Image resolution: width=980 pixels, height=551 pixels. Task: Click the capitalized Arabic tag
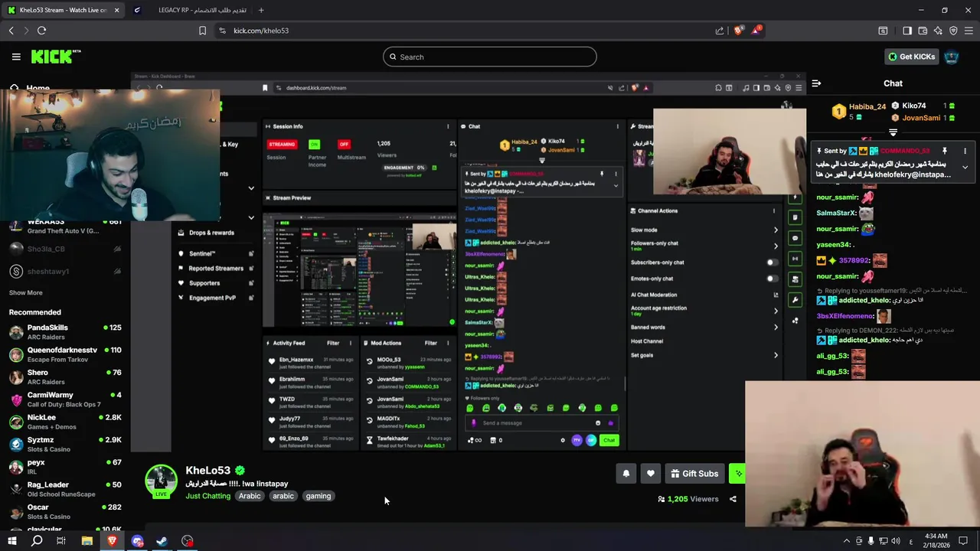tap(250, 496)
